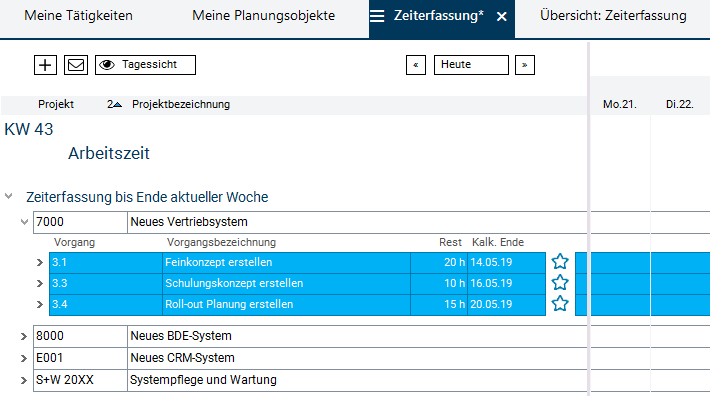
Task: Collapse Zeiterfassung bis Ende aktueller Woche group
Action: click(9, 196)
